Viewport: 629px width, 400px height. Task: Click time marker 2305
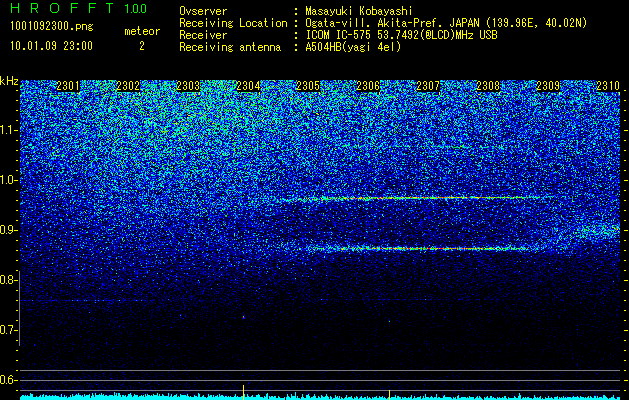[x=308, y=86]
